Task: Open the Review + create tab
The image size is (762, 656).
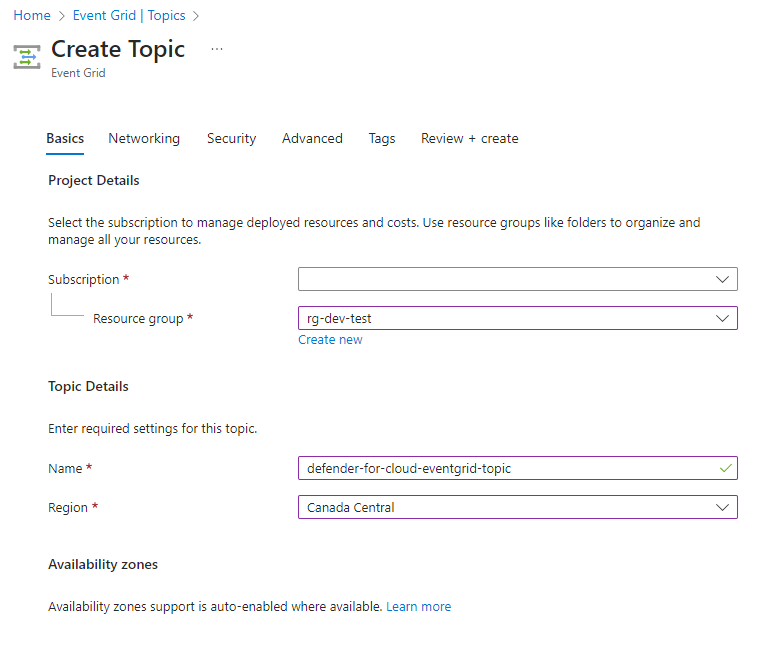Action: tap(469, 138)
